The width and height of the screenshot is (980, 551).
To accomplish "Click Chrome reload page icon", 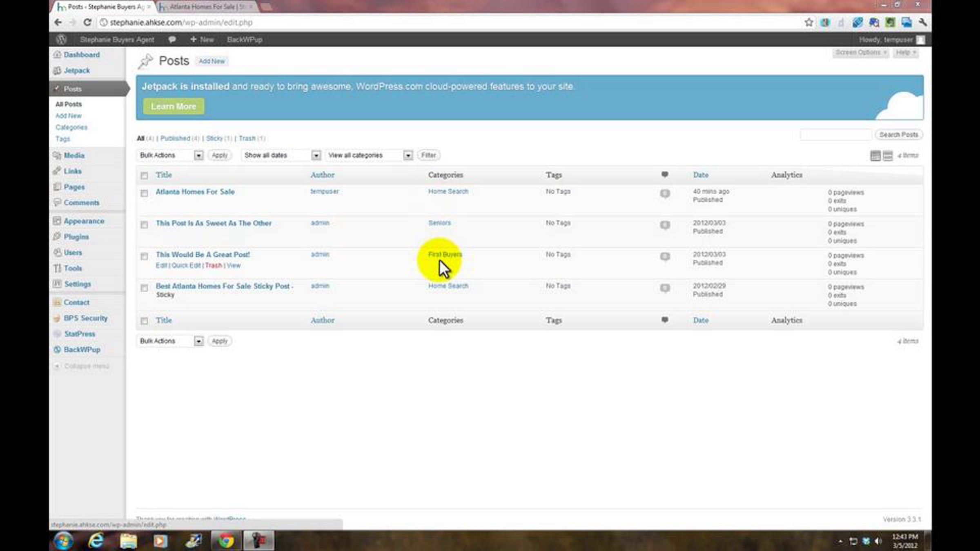I will 87,22.
